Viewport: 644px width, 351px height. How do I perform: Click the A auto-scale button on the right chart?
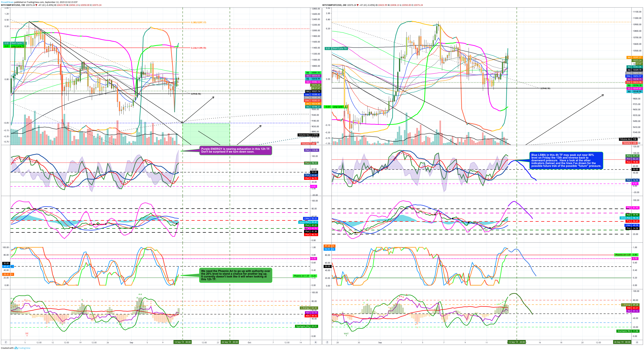click(637, 342)
